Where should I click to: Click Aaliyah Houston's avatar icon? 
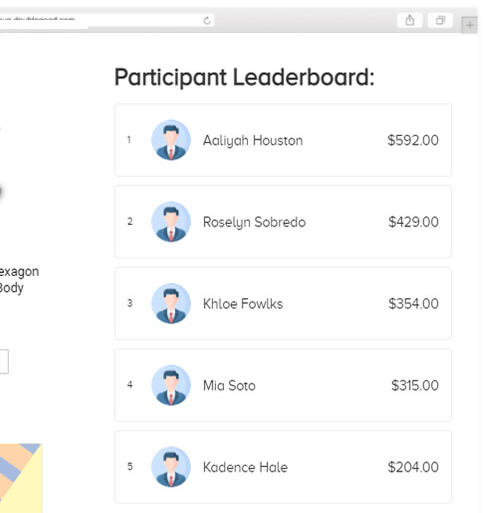[x=171, y=140]
